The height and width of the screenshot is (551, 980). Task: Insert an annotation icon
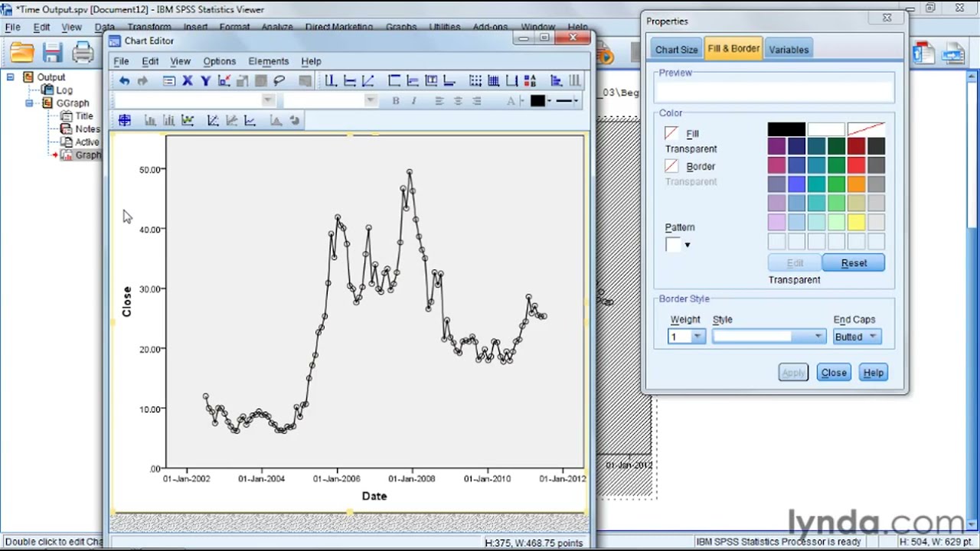pos(413,81)
